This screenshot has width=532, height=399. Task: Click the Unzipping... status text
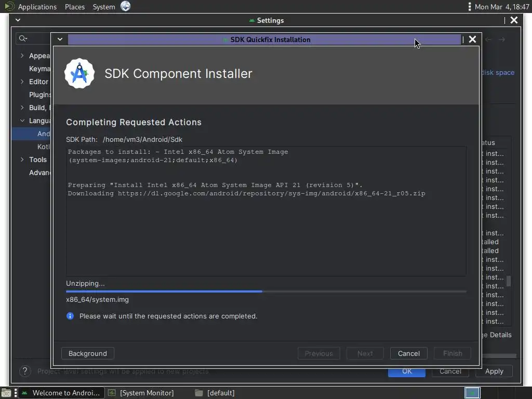pos(85,283)
